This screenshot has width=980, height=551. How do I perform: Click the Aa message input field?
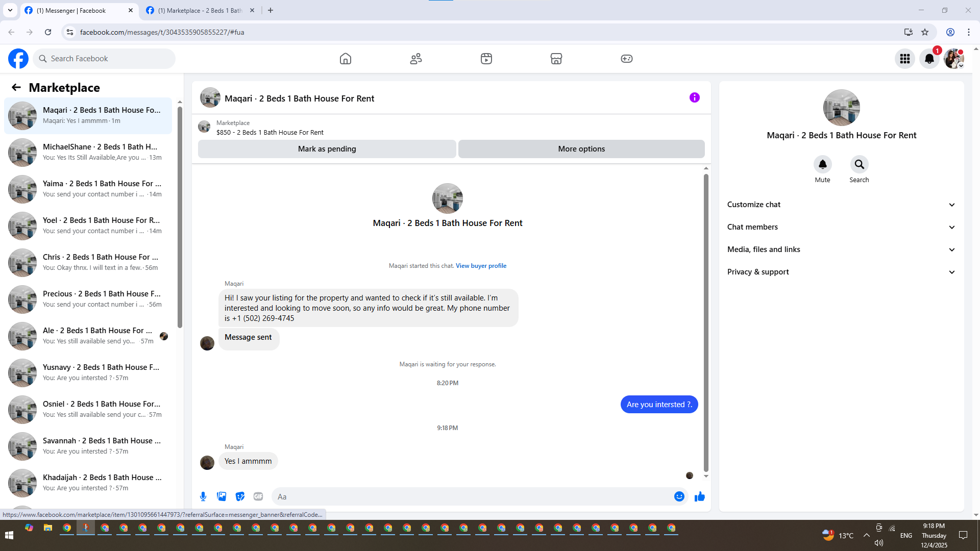coord(472,496)
